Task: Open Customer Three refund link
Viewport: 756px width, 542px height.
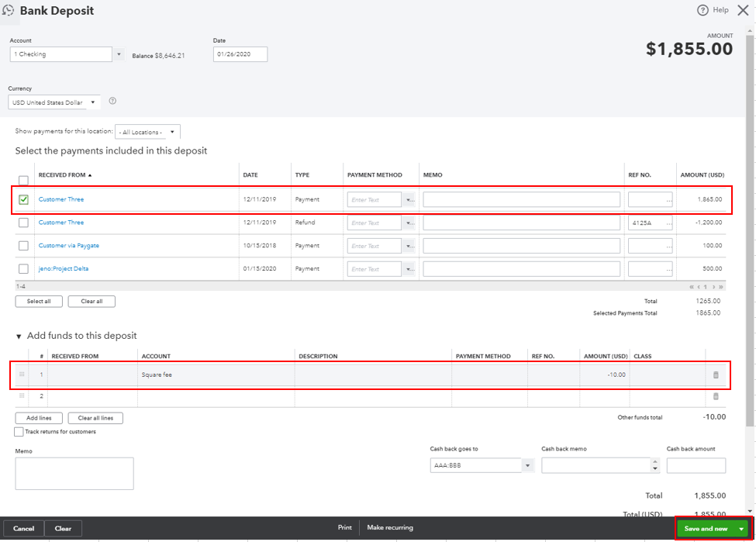Action: tap(61, 223)
